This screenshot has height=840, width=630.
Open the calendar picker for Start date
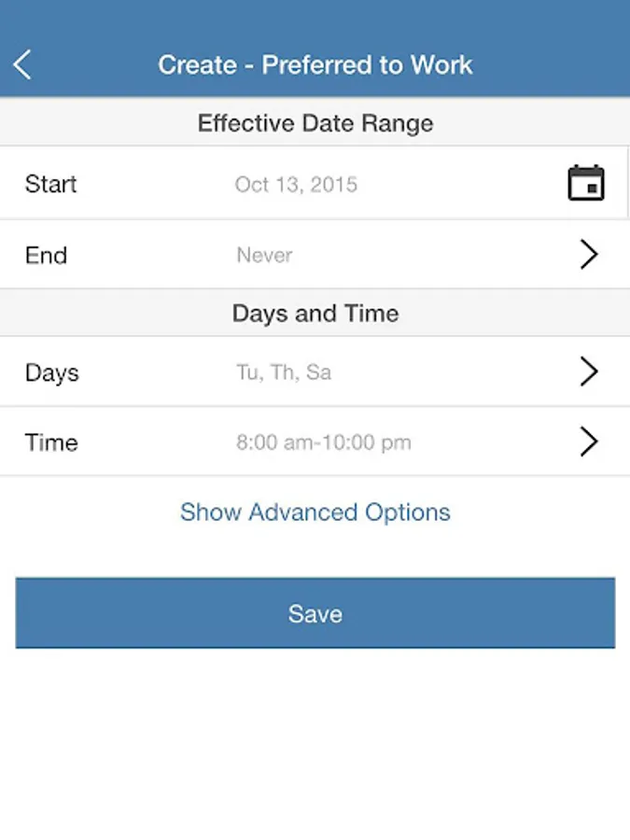click(x=586, y=183)
